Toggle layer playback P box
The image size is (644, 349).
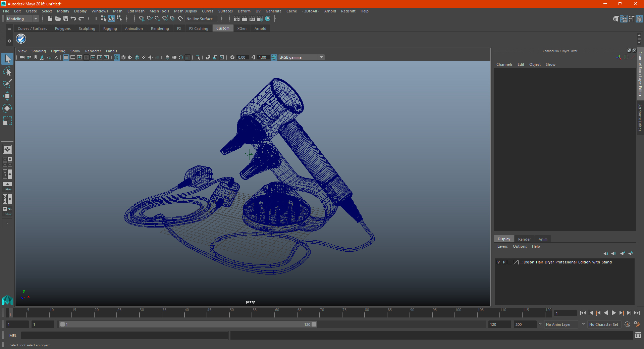point(504,262)
